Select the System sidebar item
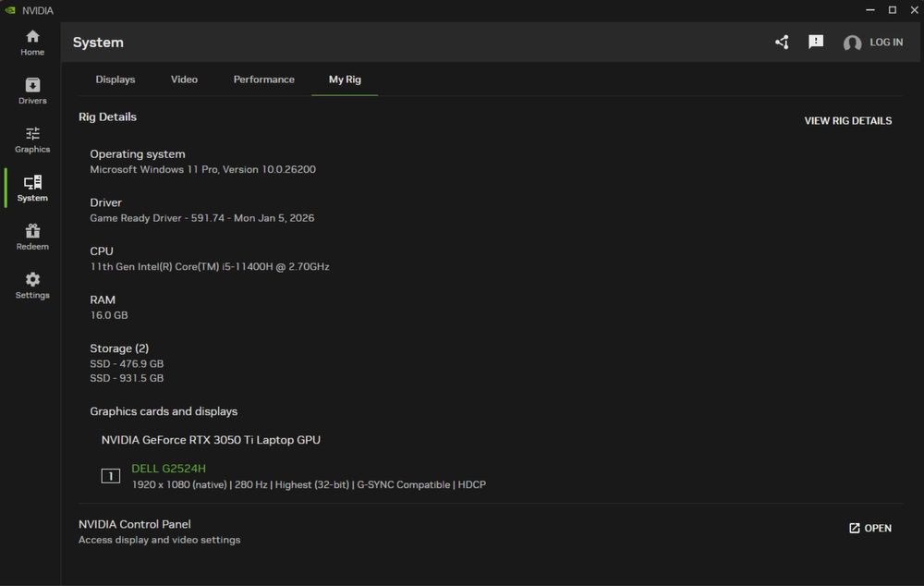This screenshot has height=586, width=924. [x=32, y=189]
